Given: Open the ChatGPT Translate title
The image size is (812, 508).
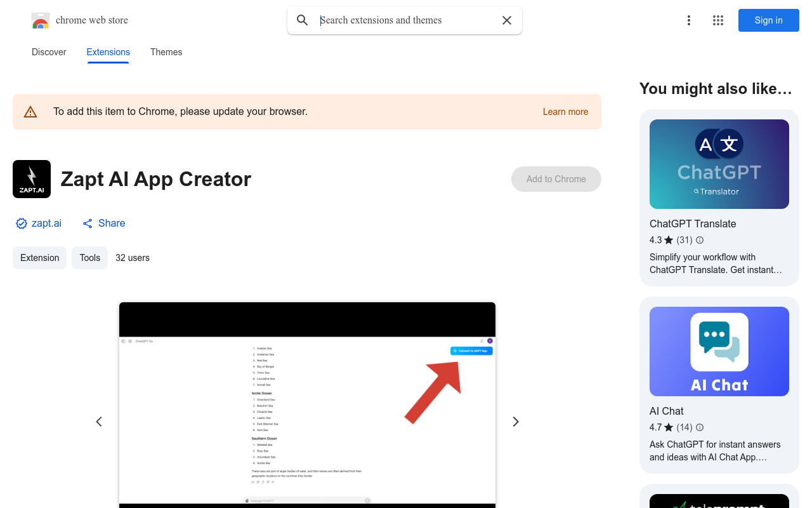Looking at the screenshot, I should (693, 224).
